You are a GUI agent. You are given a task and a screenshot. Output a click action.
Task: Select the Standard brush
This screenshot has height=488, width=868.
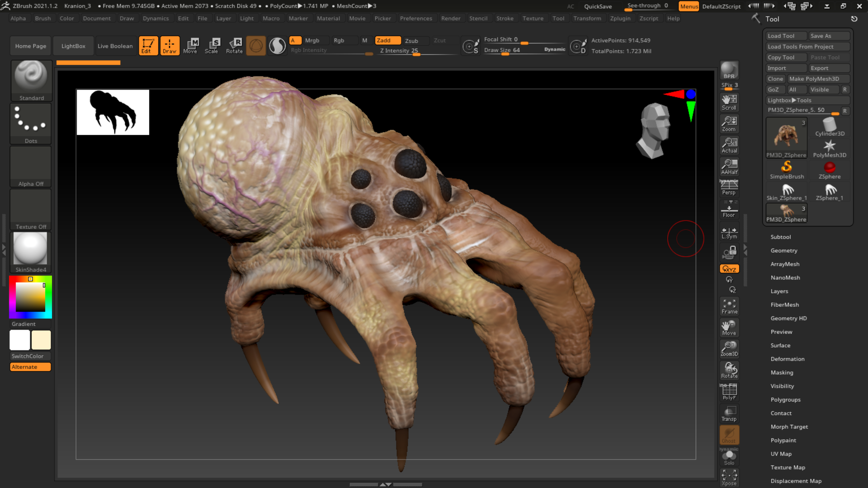31,80
